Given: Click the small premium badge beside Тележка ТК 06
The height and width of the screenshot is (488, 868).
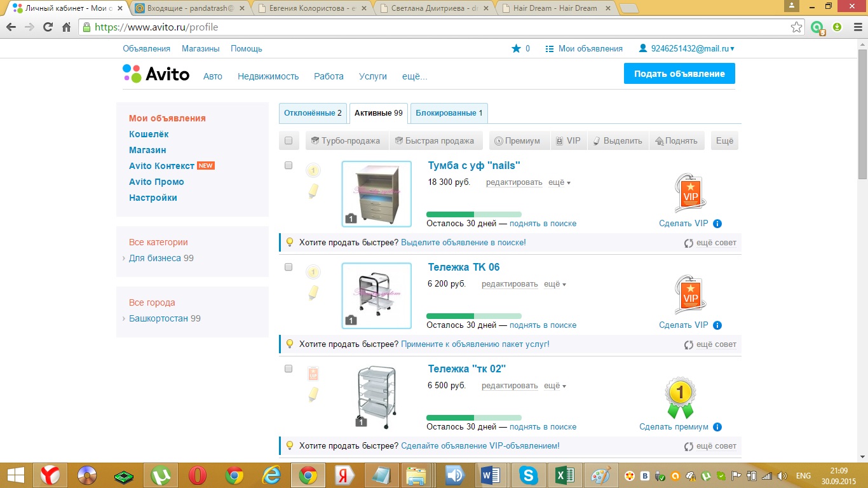Looking at the screenshot, I should tap(313, 272).
